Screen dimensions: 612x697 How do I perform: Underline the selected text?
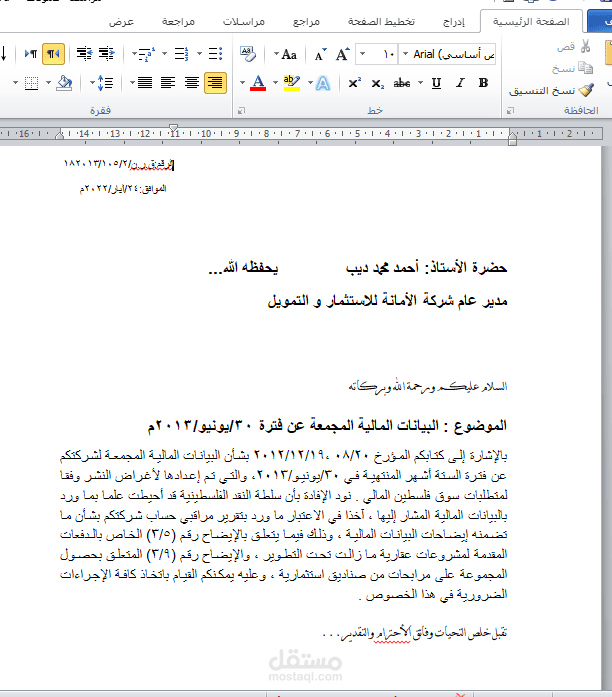click(x=436, y=83)
